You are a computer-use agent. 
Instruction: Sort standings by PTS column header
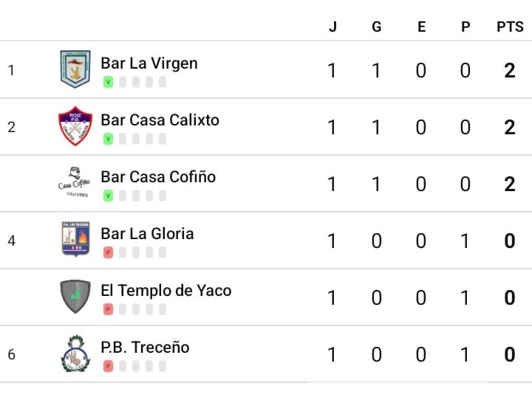(510, 27)
